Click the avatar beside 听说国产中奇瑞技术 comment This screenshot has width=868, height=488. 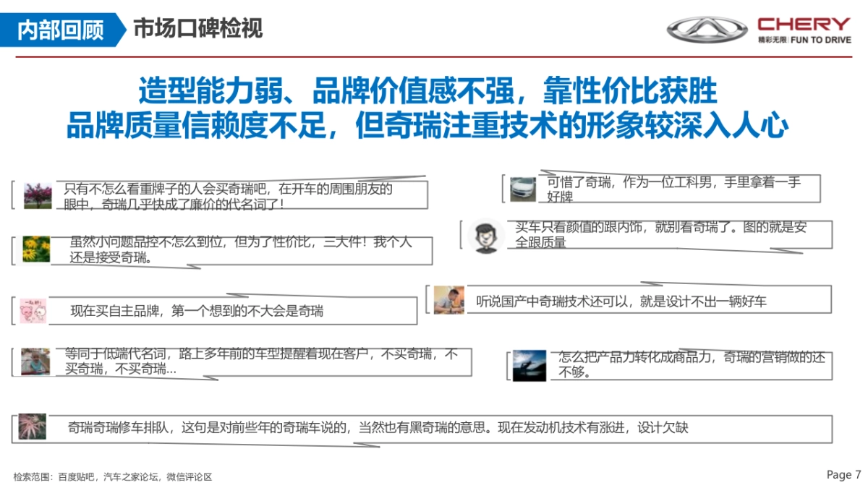coord(449,299)
